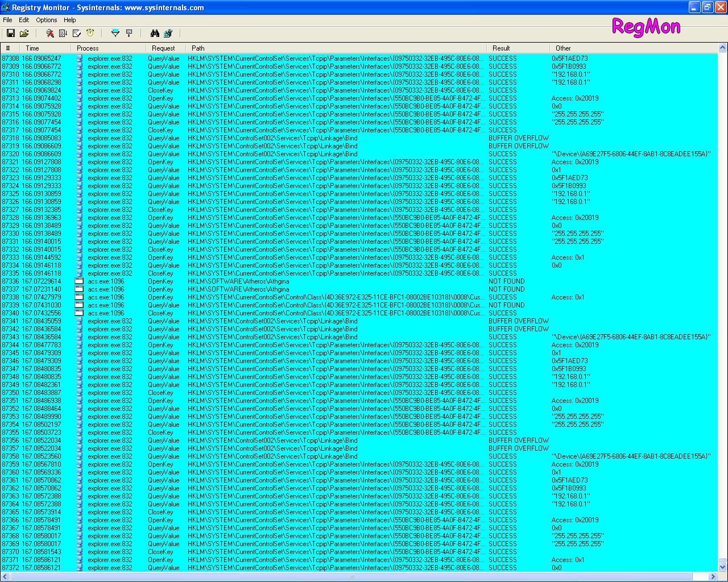
Task: Click the horizontal scrollbar thumb
Action: 351,576
